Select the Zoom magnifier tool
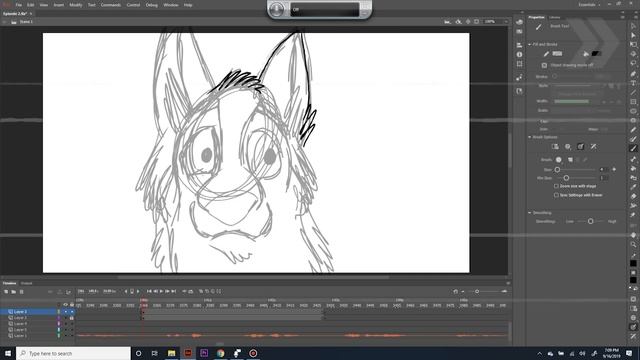640x360 pixels. [x=633, y=244]
